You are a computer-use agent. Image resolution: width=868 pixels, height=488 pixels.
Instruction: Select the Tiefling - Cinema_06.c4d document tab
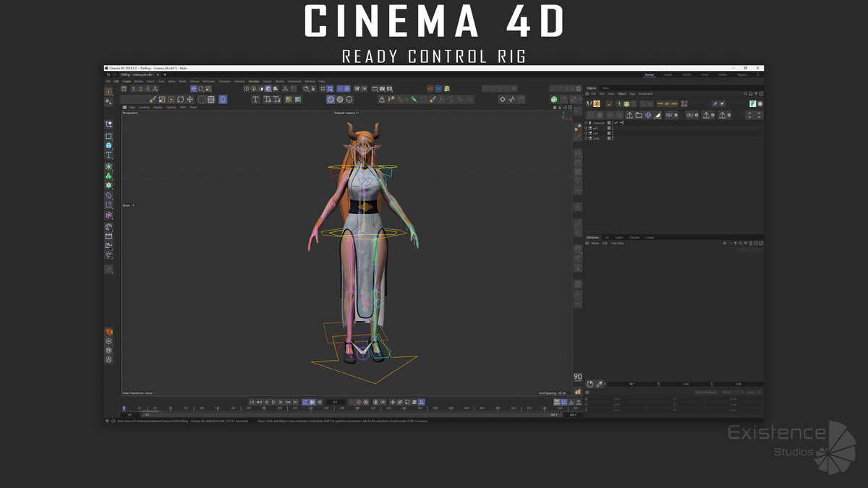tap(137, 74)
